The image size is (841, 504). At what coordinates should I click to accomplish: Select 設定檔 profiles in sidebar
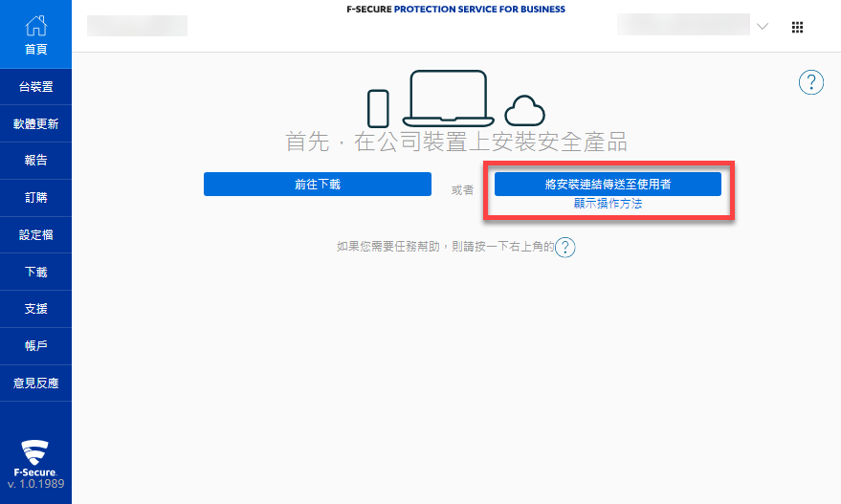(x=35, y=235)
